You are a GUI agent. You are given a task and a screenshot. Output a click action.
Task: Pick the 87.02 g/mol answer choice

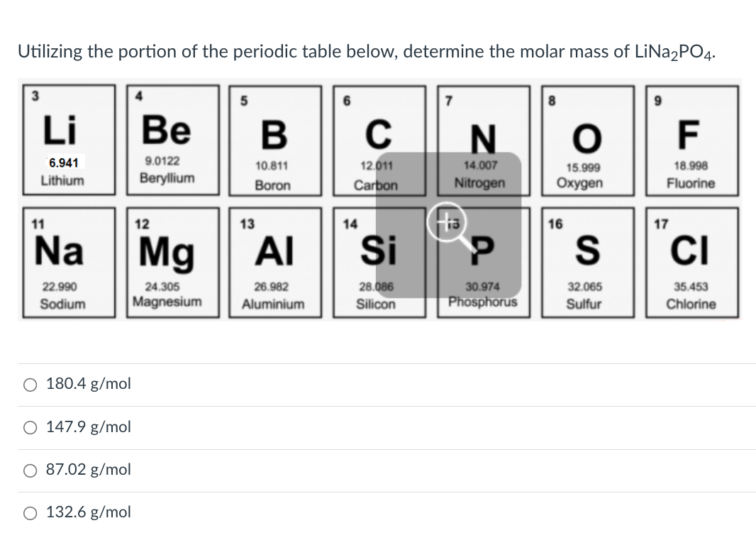click(31, 470)
